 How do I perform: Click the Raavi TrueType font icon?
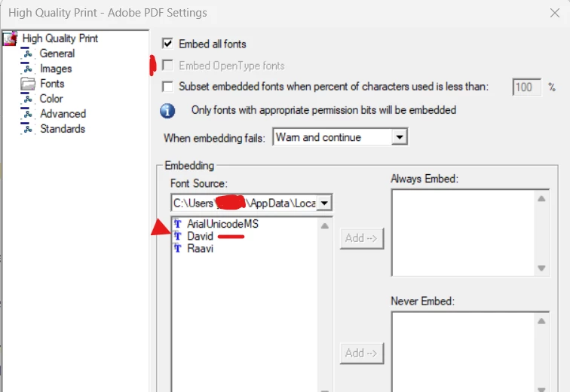click(177, 249)
